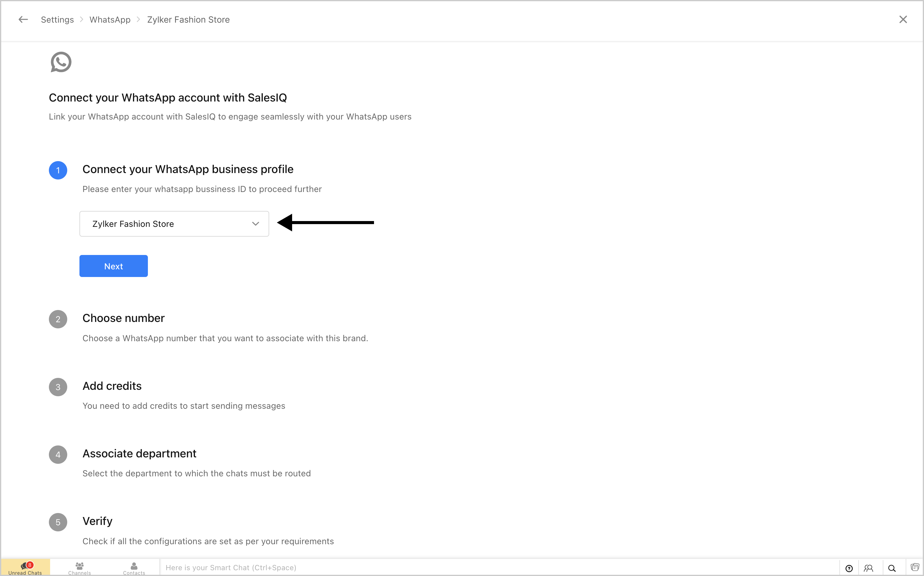924x576 pixels.
Task: Click the help question mark icon
Action: [849, 568]
